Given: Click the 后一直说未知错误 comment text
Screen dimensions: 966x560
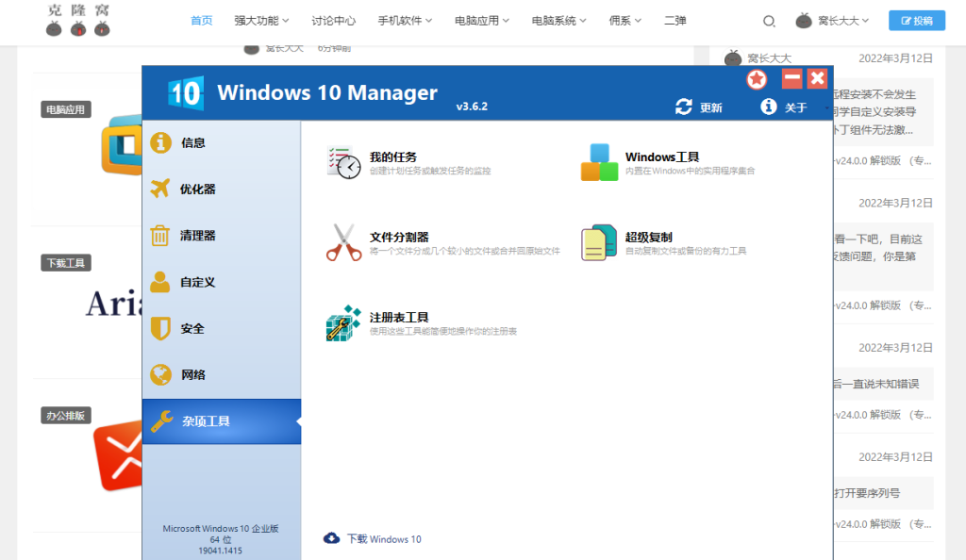Looking at the screenshot, I should pos(876,384).
